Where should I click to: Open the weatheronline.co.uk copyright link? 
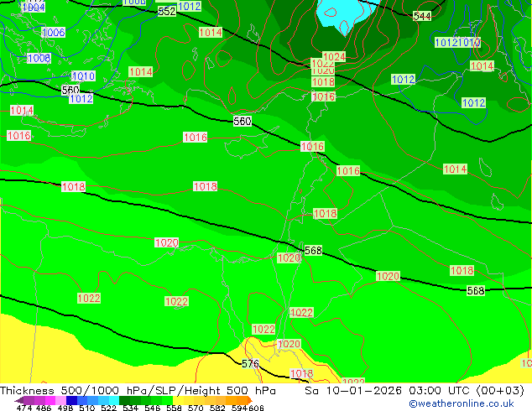click(462, 403)
